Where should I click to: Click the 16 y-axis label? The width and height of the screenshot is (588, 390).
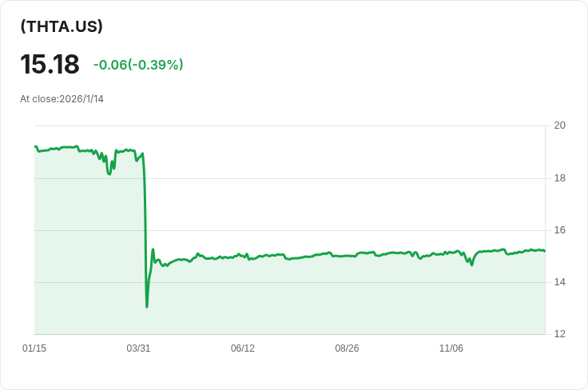pos(559,230)
